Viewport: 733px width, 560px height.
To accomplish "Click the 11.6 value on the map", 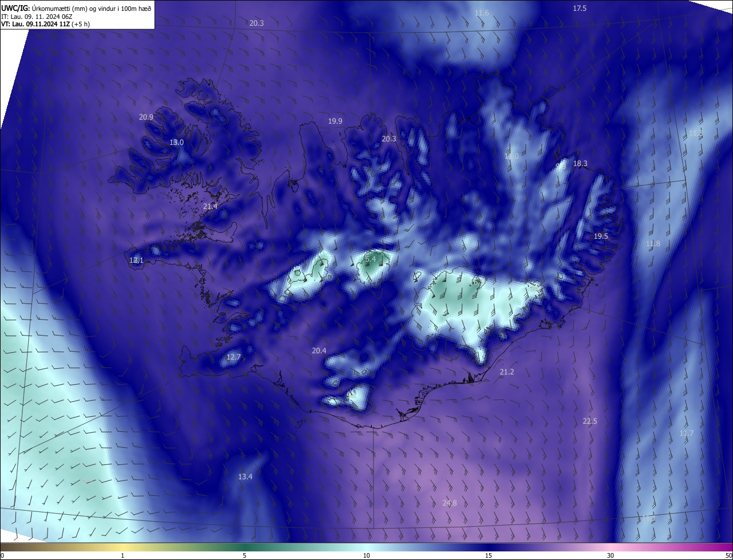I will 482,13.
